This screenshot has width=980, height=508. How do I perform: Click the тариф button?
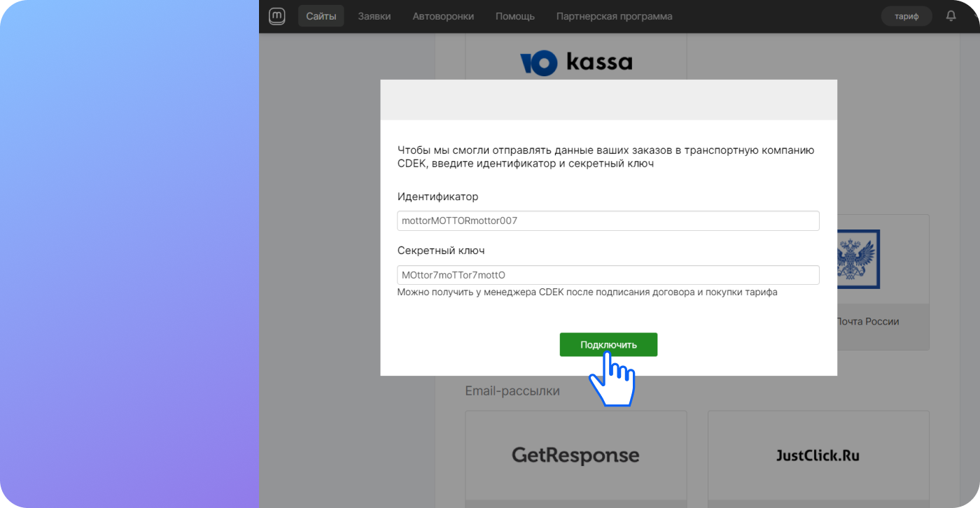click(x=906, y=16)
